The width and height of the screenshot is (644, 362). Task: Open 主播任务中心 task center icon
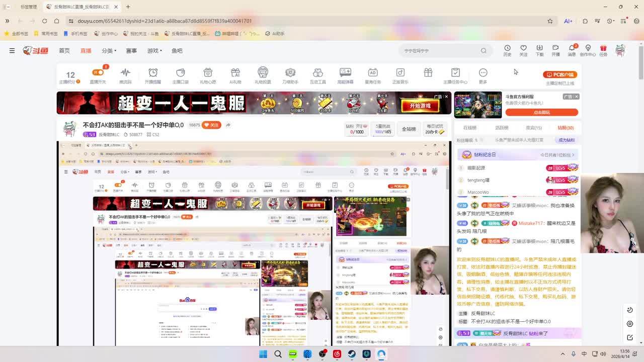point(455,73)
